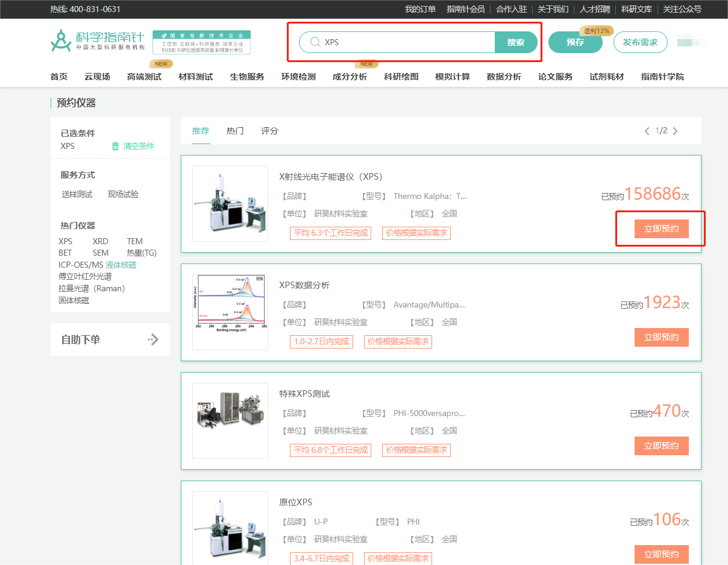Image resolution: width=728 pixels, height=565 pixels.
Task: Click the 预存 button
Action: pyautogui.click(x=575, y=42)
